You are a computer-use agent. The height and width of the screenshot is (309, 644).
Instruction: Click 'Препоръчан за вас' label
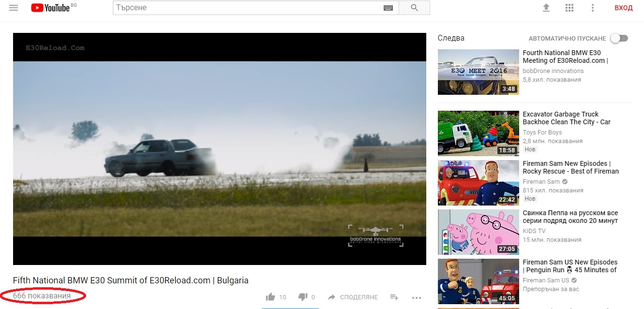pos(551,289)
